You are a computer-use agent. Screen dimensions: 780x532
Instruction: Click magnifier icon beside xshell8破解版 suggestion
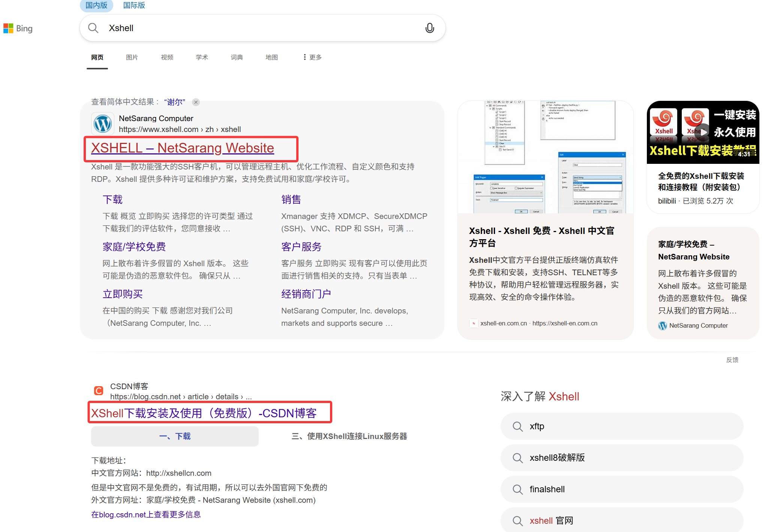[517, 458]
